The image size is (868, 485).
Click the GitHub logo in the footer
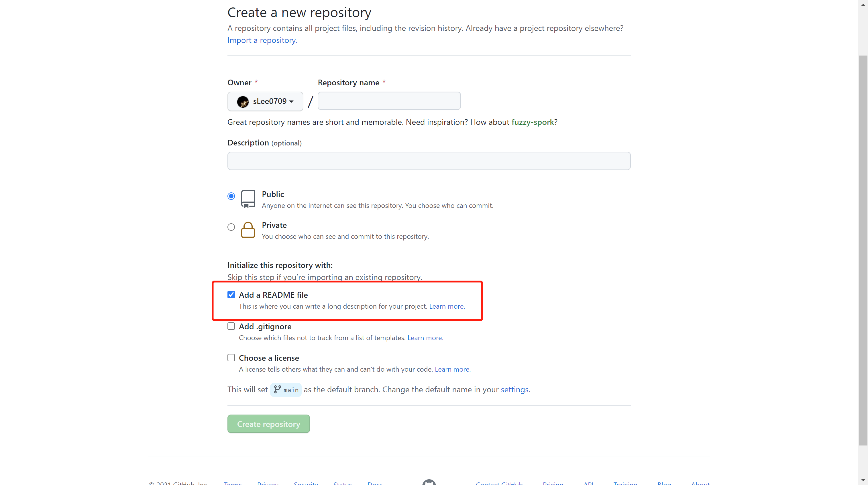click(x=429, y=482)
